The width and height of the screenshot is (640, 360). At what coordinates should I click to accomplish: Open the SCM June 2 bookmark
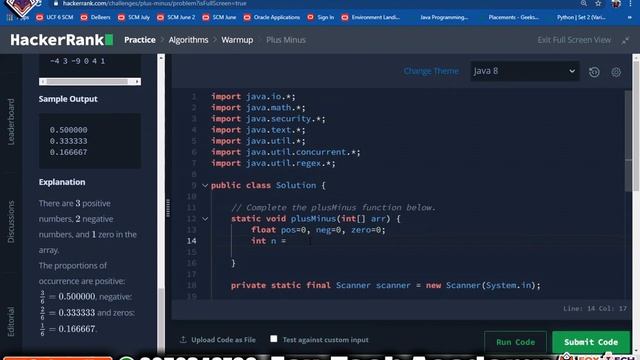[x=176, y=18]
